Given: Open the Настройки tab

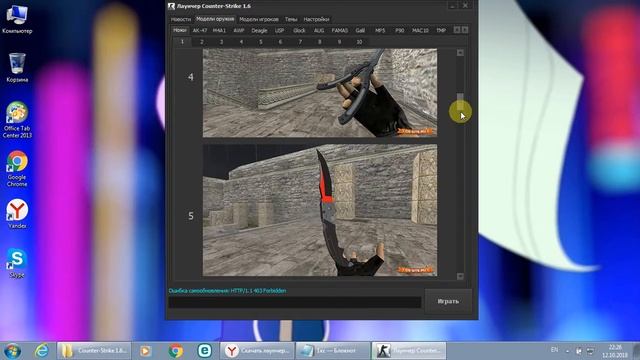Looking at the screenshot, I should coord(316,19).
